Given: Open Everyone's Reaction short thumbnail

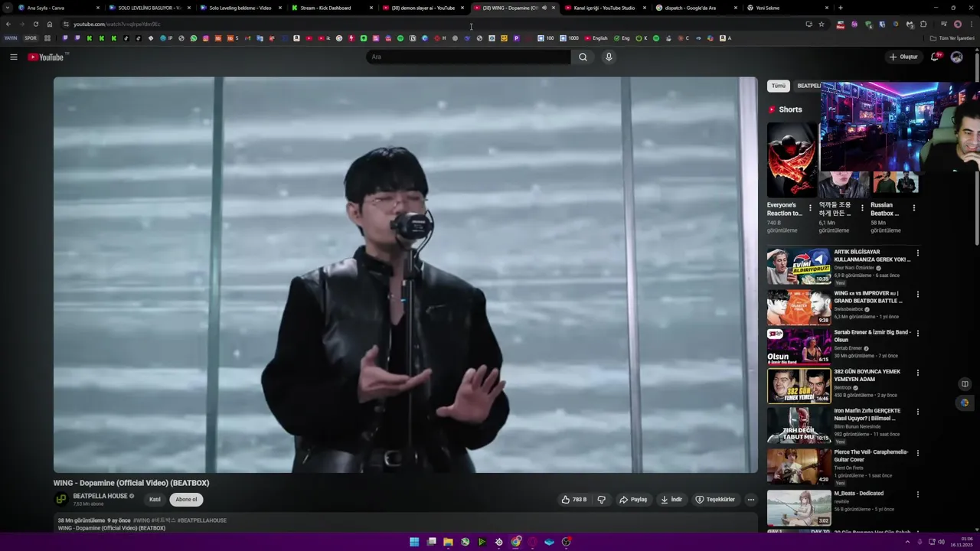Looking at the screenshot, I should [792, 160].
